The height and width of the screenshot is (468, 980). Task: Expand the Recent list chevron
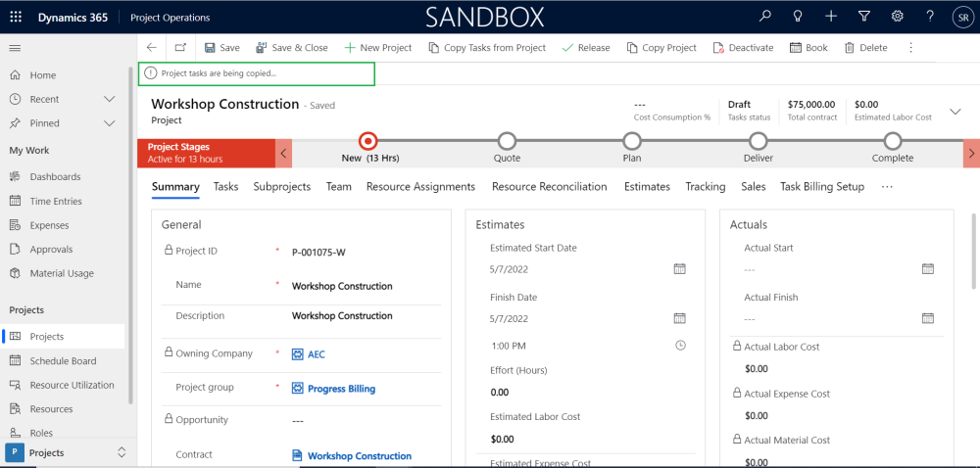pyautogui.click(x=110, y=99)
